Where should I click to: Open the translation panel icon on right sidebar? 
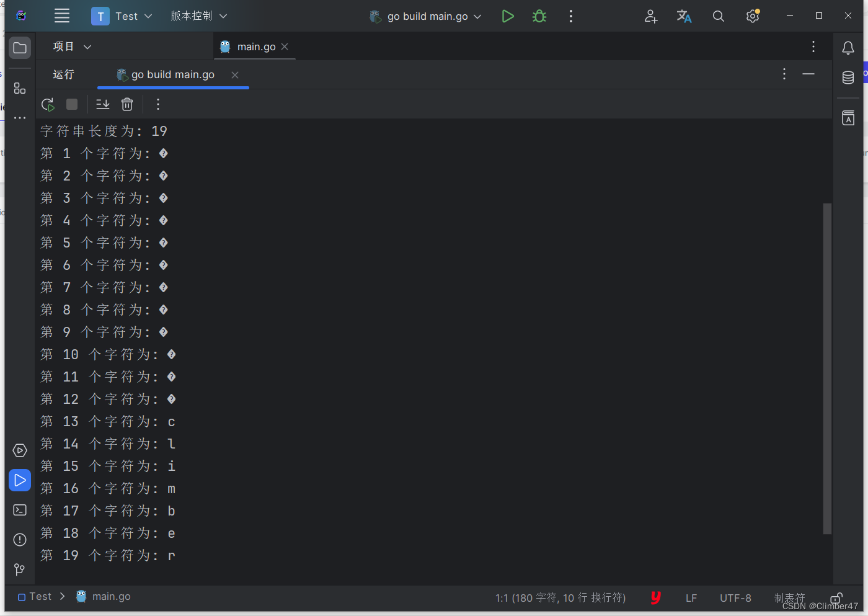[x=848, y=118]
